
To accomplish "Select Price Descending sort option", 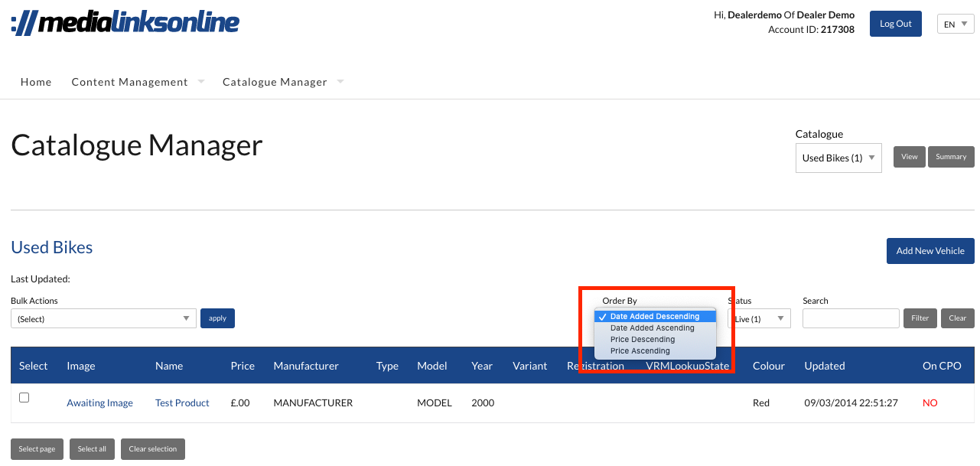I will tap(643, 340).
